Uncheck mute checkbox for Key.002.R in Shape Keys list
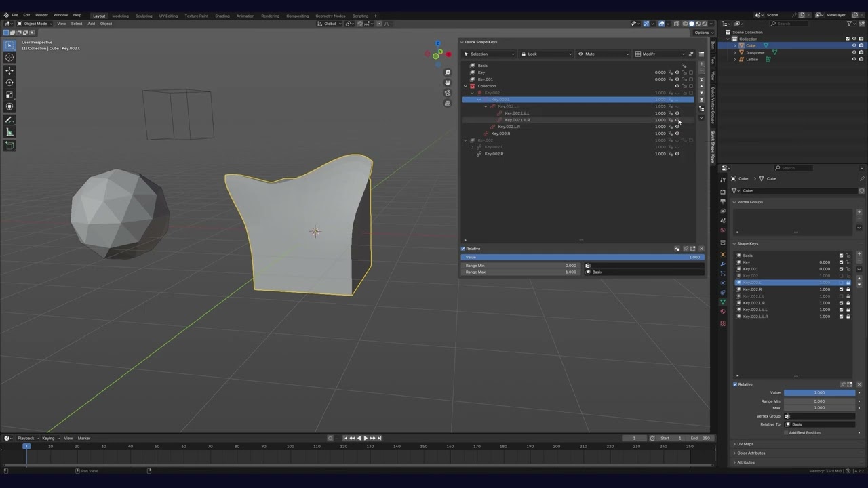The height and width of the screenshot is (488, 868). pos(841,289)
